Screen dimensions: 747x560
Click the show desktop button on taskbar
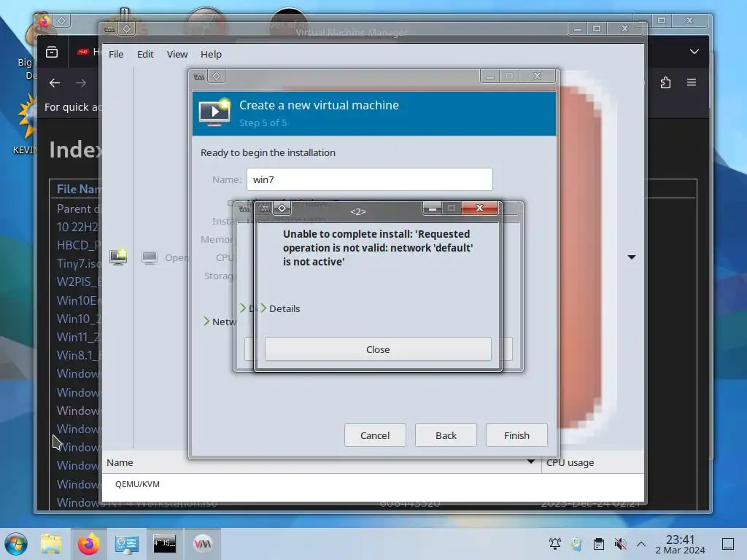tap(728, 544)
